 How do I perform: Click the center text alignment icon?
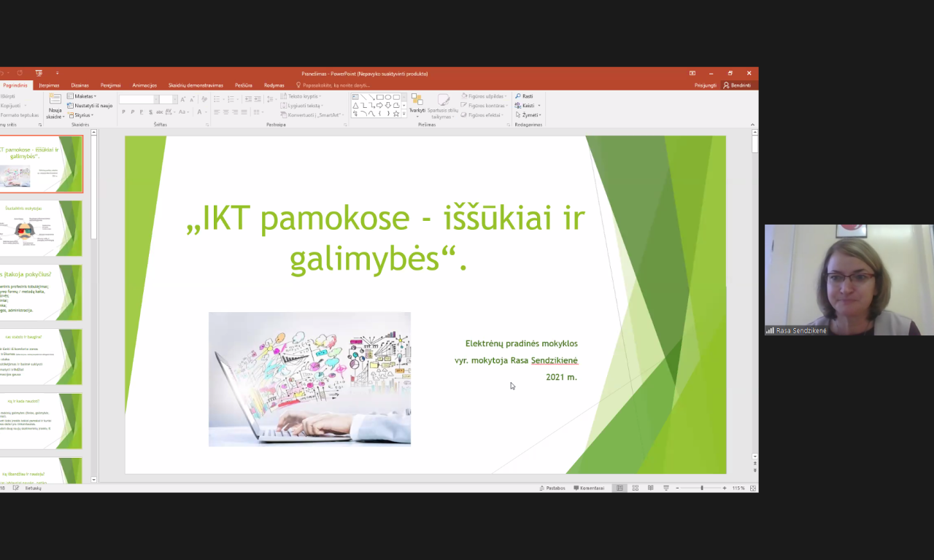click(x=226, y=112)
